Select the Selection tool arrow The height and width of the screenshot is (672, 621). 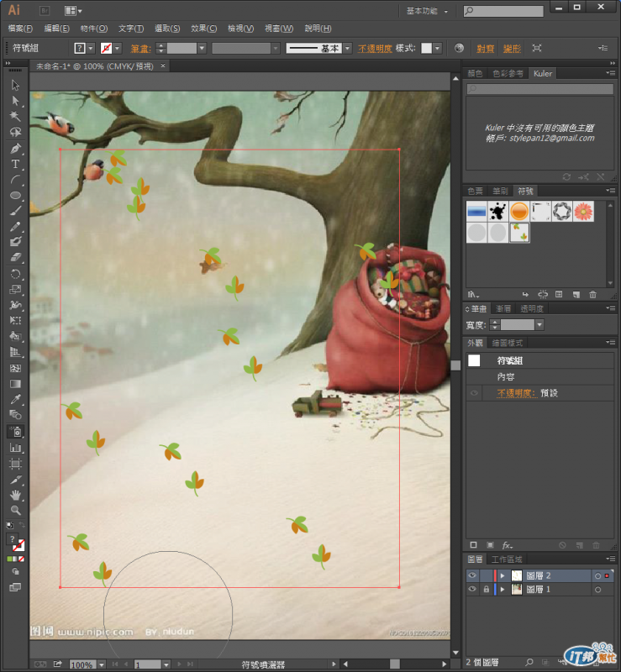pyautogui.click(x=15, y=85)
